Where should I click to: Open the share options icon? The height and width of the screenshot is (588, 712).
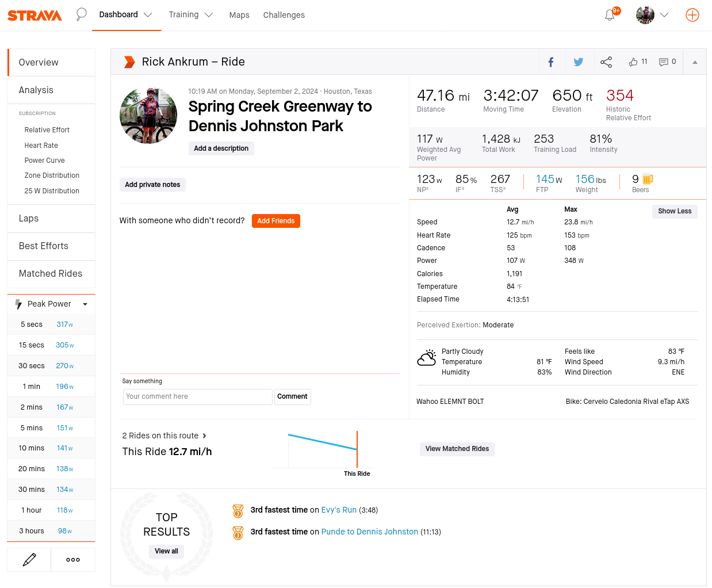click(606, 62)
